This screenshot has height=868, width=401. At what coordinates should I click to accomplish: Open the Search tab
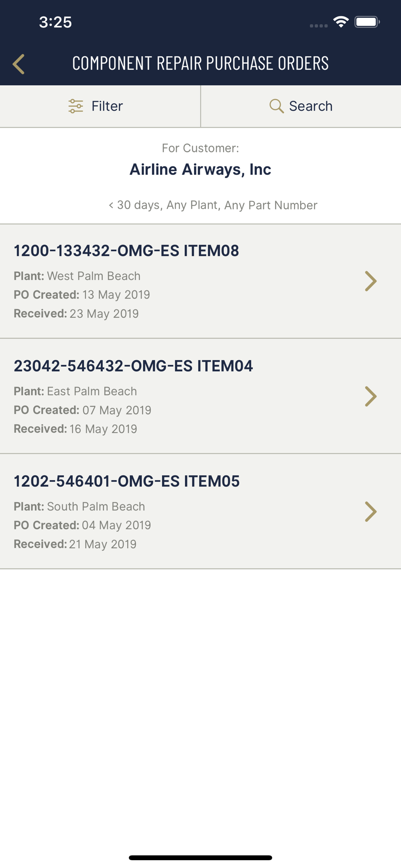(x=301, y=106)
